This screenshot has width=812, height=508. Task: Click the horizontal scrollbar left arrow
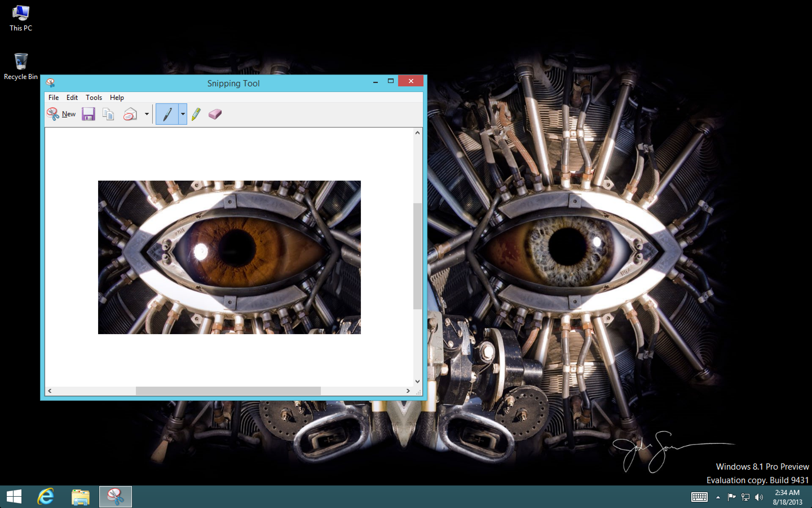[x=50, y=391]
